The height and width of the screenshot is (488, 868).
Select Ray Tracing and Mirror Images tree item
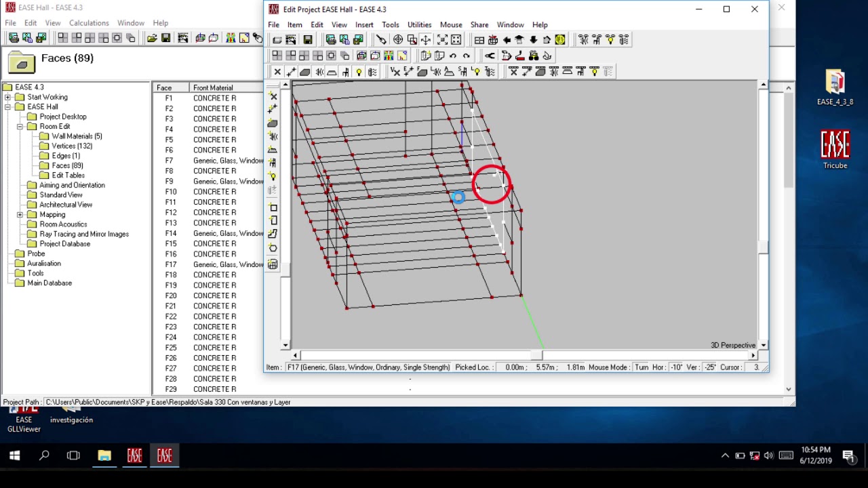tap(84, 234)
